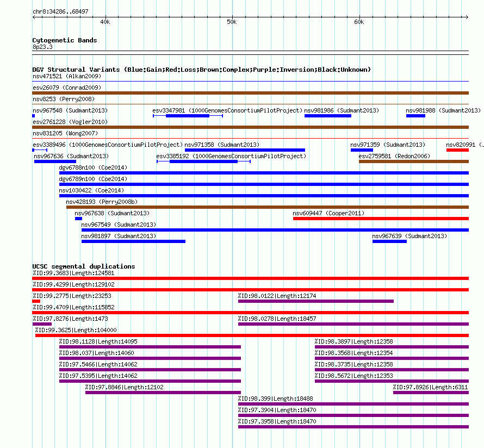Select nsv981986 (Sudmant2013) label
Image resolution: width=484 pixels, height=448 pixels.
(x=342, y=110)
